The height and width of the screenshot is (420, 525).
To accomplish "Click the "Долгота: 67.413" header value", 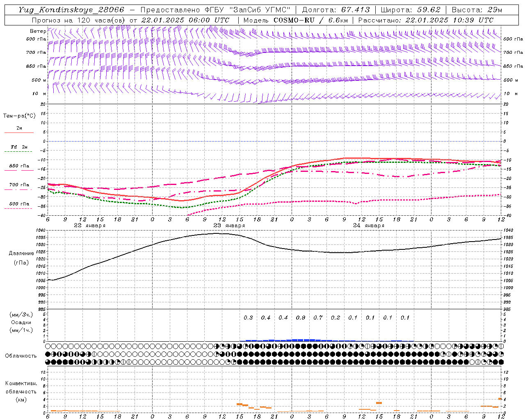I will click(336, 10).
